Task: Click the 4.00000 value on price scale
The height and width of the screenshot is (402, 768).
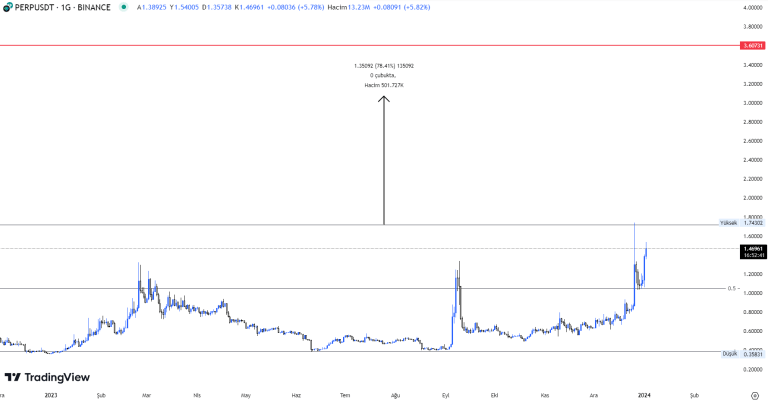Action: point(752,8)
